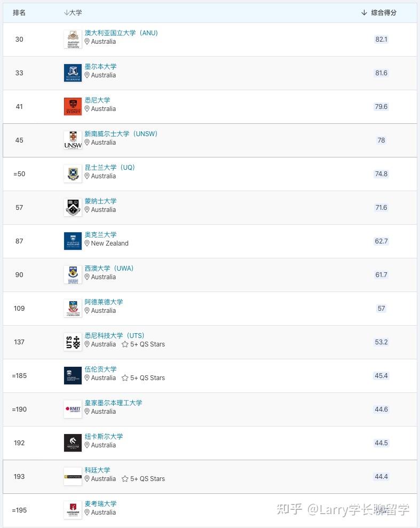Sort by 综合得分 column header

(x=379, y=13)
